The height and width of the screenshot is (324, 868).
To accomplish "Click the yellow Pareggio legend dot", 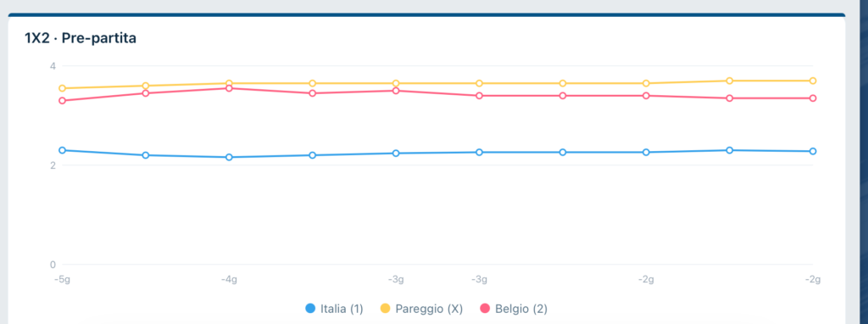I will [386, 309].
